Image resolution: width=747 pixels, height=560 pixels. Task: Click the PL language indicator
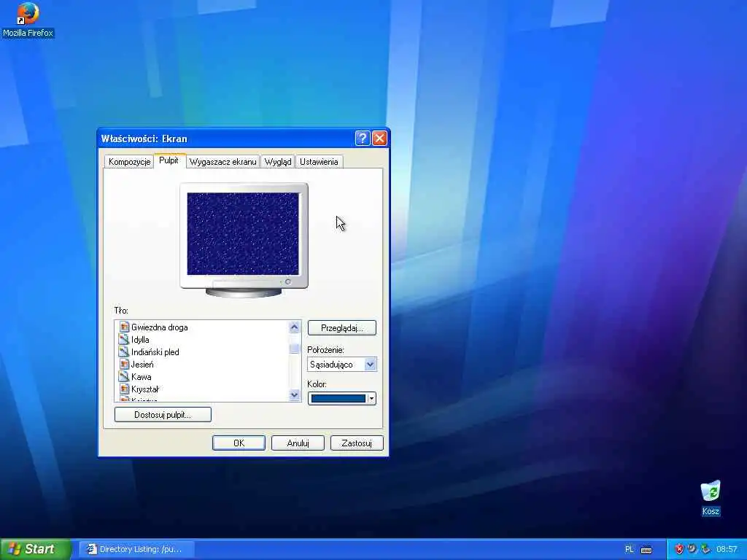(x=630, y=550)
